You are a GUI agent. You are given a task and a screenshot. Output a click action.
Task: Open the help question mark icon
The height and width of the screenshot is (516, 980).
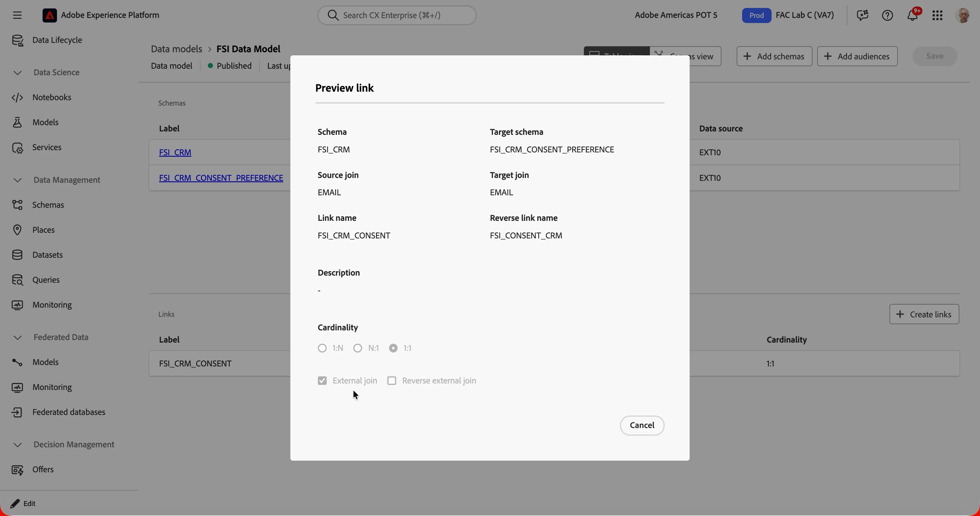887,15
